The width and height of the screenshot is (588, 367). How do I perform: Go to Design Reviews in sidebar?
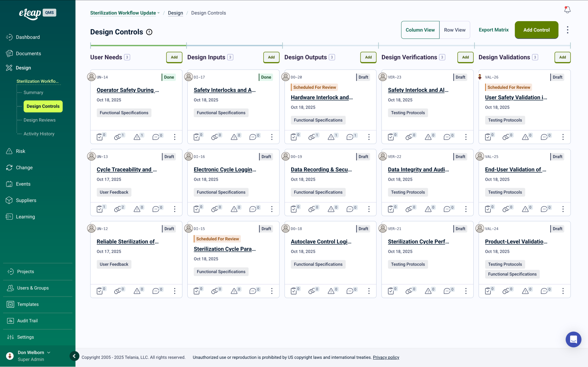[39, 120]
